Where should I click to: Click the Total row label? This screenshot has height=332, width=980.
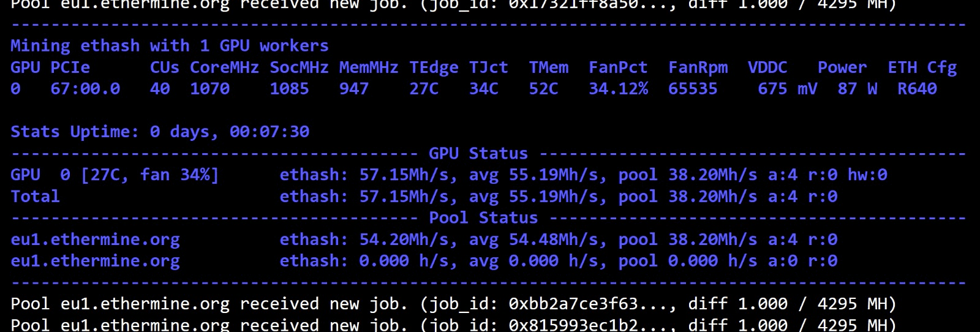click(x=36, y=197)
